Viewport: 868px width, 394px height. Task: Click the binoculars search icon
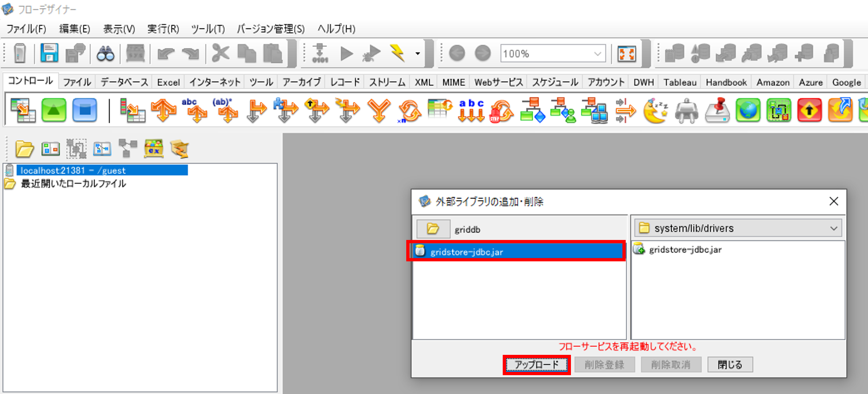pos(106,54)
